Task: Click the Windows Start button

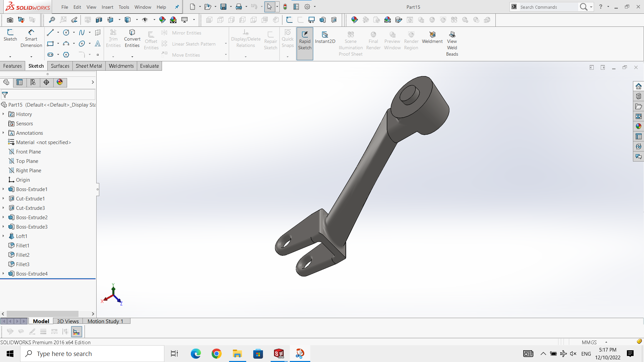Action: (10, 354)
